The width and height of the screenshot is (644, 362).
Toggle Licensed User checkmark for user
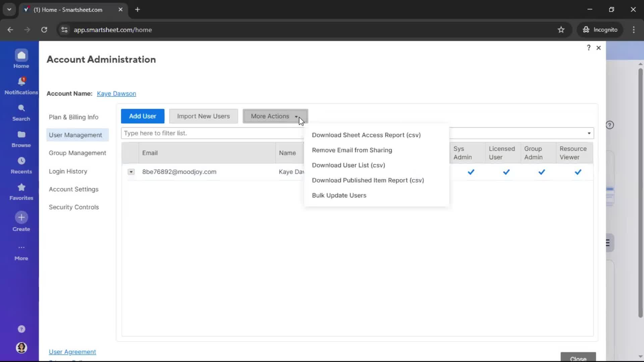pos(506,172)
